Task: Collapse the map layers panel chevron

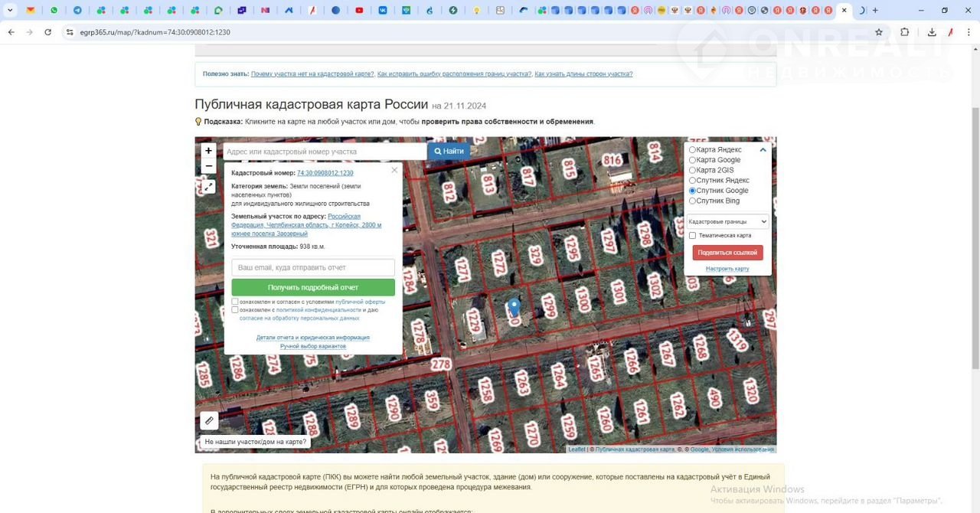Action: (x=763, y=150)
